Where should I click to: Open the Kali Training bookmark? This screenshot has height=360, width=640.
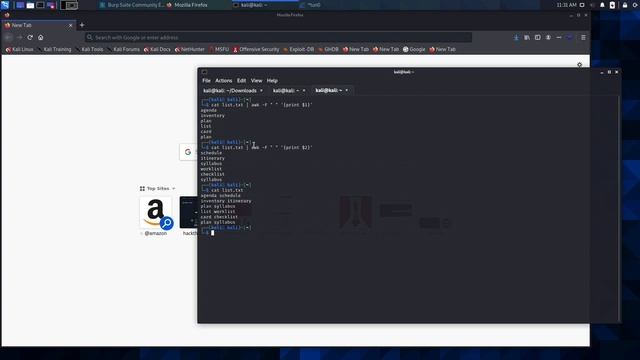[54, 49]
